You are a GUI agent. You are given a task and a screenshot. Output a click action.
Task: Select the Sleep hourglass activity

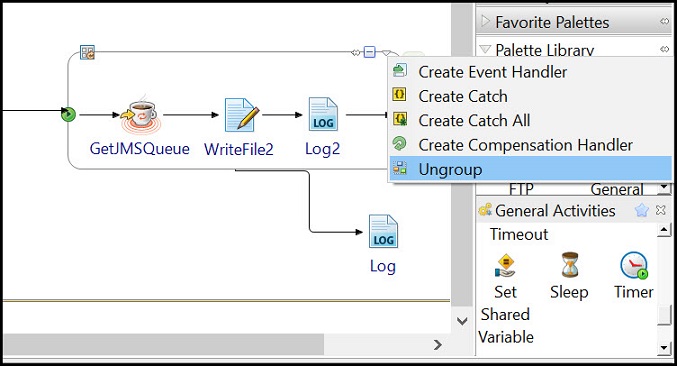click(569, 276)
